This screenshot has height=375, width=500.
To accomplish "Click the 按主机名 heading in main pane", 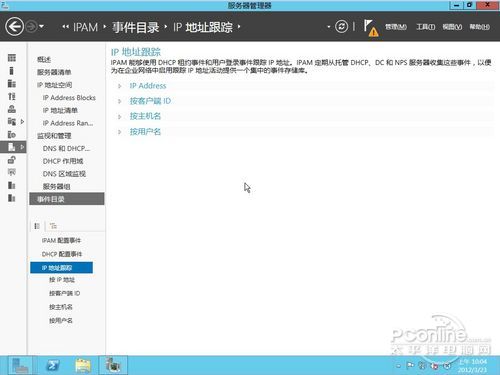I will [x=145, y=116].
